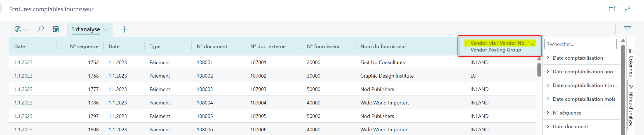Click in the Rechercher search box

[x=580, y=44]
